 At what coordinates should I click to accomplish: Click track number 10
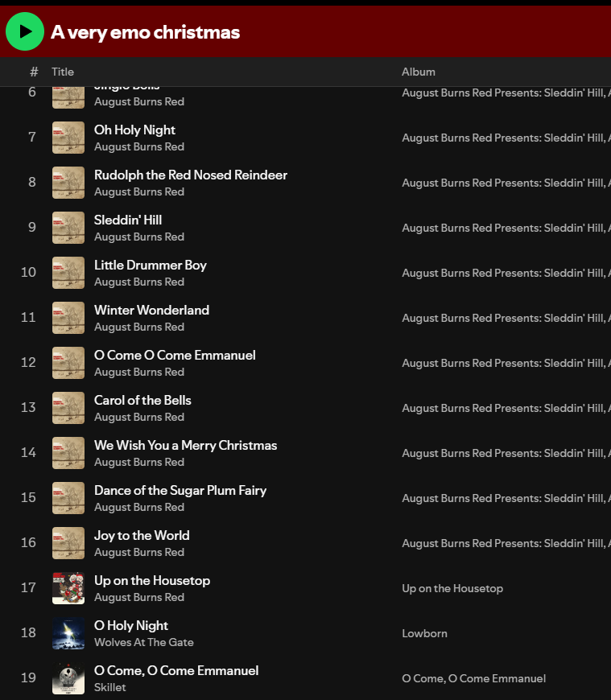pyautogui.click(x=28, y=272)
